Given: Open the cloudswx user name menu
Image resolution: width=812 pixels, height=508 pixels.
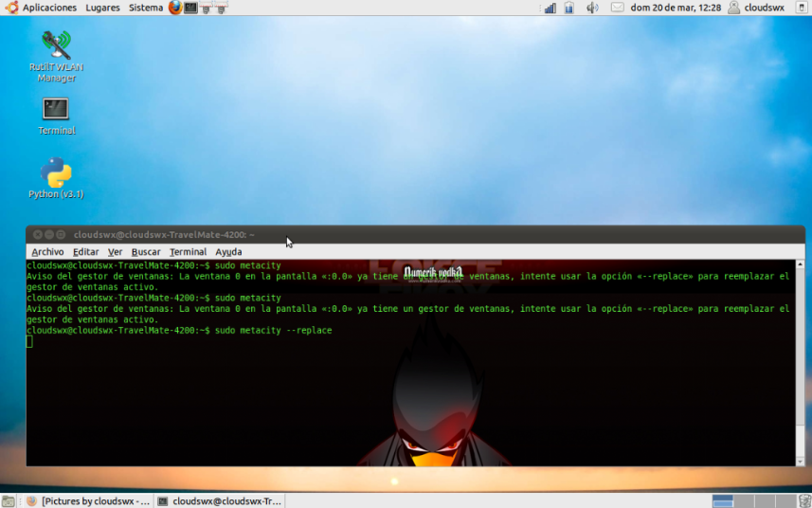Looking at the screenshot, I should [764, 8].
